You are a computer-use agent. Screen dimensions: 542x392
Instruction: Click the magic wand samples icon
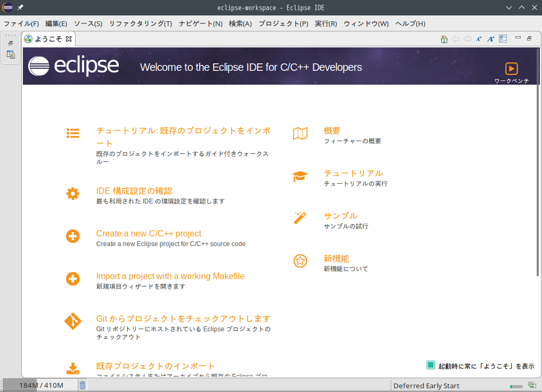[300, 218]
